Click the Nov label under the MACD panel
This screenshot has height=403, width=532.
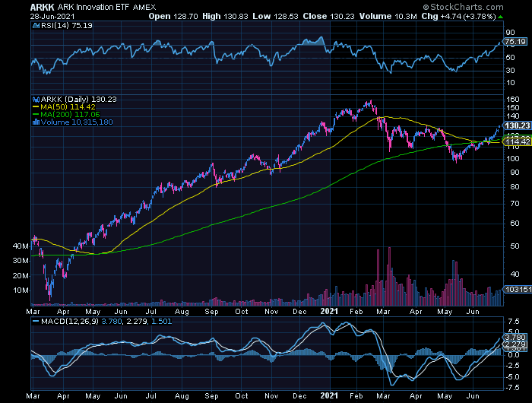click(x=271, y=396)
